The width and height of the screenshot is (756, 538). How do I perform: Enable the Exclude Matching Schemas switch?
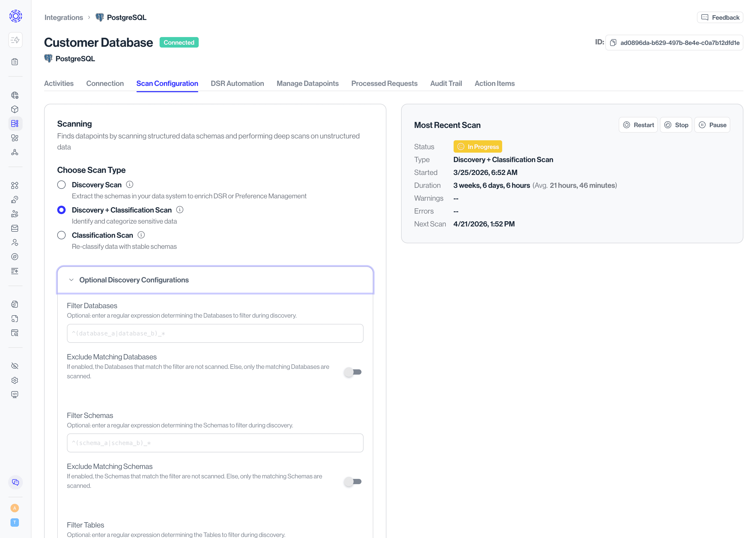click(353, 481)
